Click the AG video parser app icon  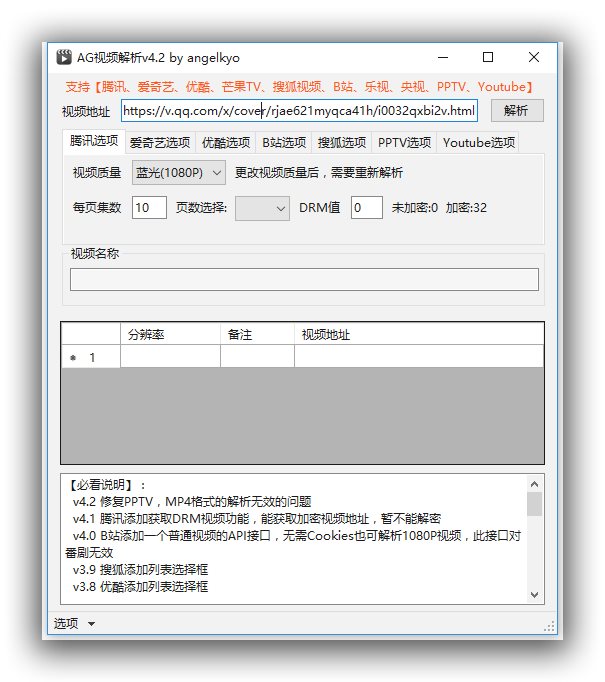pos(64,57)
